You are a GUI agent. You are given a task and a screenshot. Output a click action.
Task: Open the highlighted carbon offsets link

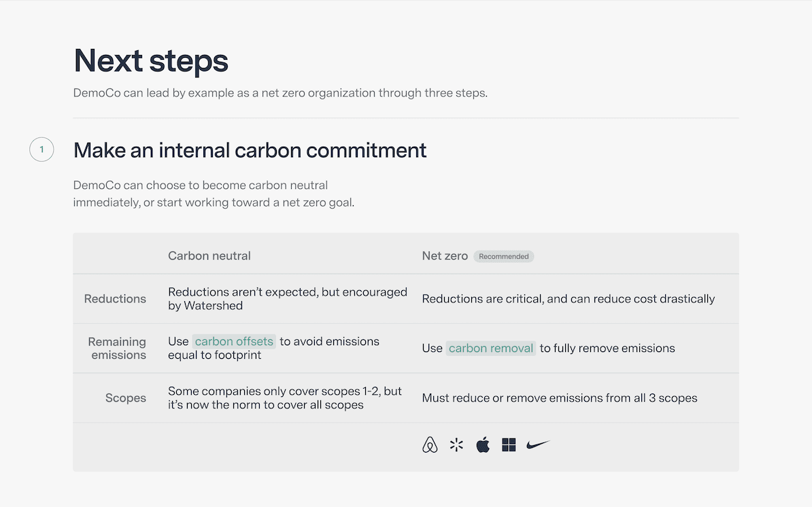click(234, 341)
